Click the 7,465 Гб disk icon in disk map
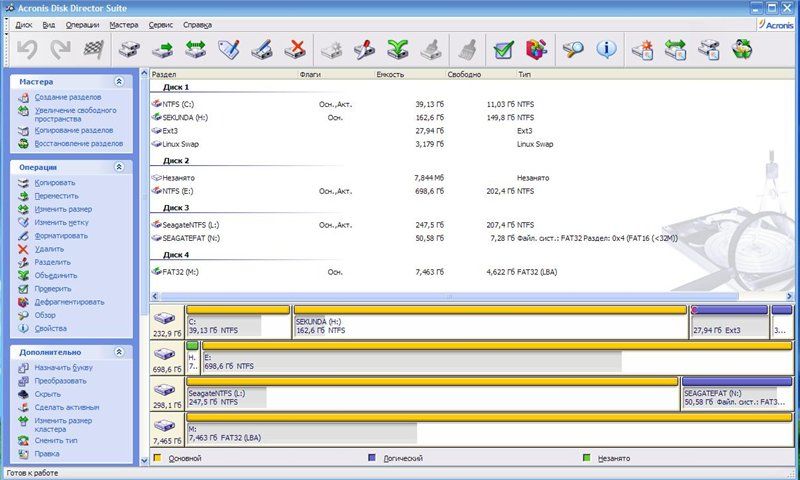800x480 pixels. click(x=164, y=426)
